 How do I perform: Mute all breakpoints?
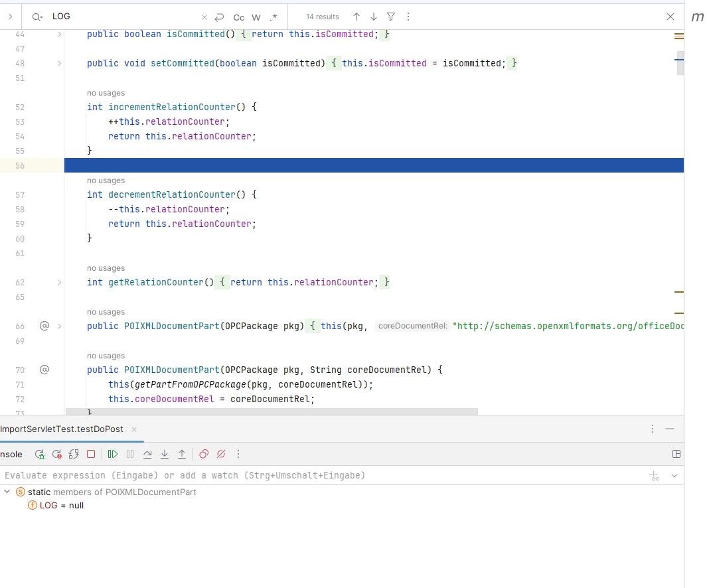pos(221,455)
